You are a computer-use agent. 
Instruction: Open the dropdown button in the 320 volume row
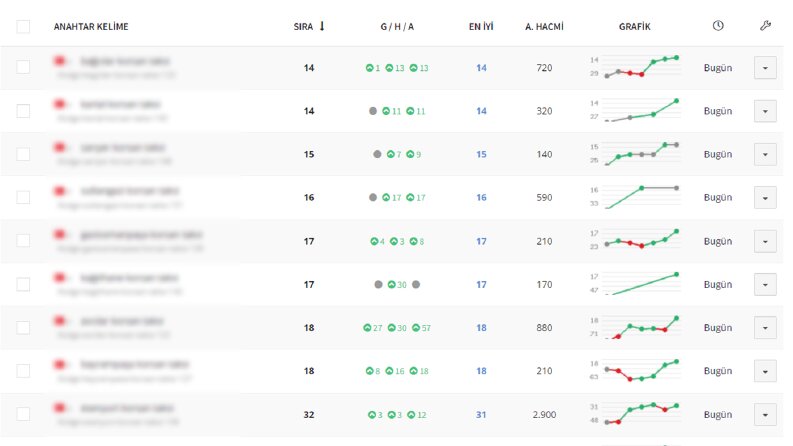click(x=765, y=111)
